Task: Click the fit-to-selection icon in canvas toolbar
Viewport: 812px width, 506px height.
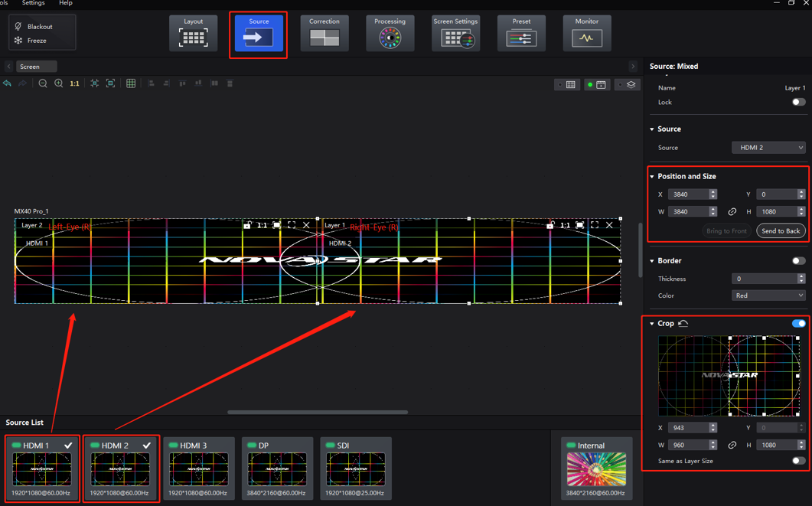Action: pyautogui.click(x=95, y=83)
